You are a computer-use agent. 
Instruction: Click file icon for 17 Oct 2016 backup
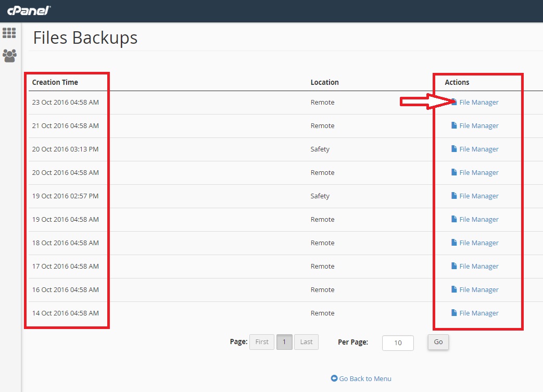tap(454, 266)
